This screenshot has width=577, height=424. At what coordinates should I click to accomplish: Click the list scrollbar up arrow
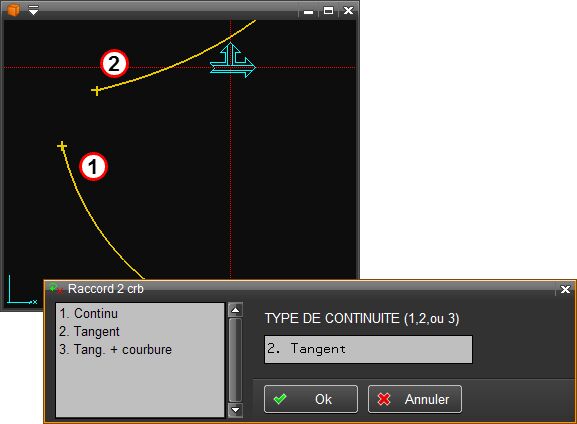point(236,310)
